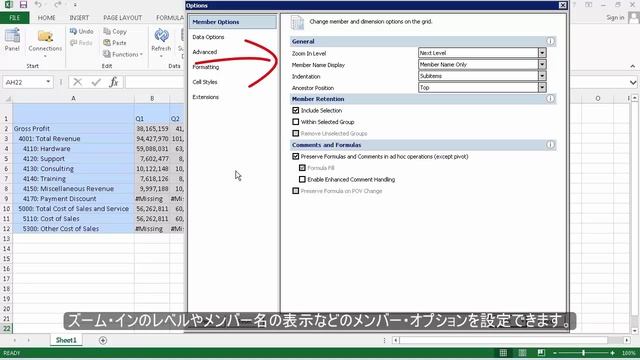Toggle Remove Unselected Groups checkbox
This screenshot has height=360, width=640.
coord(296,133)
